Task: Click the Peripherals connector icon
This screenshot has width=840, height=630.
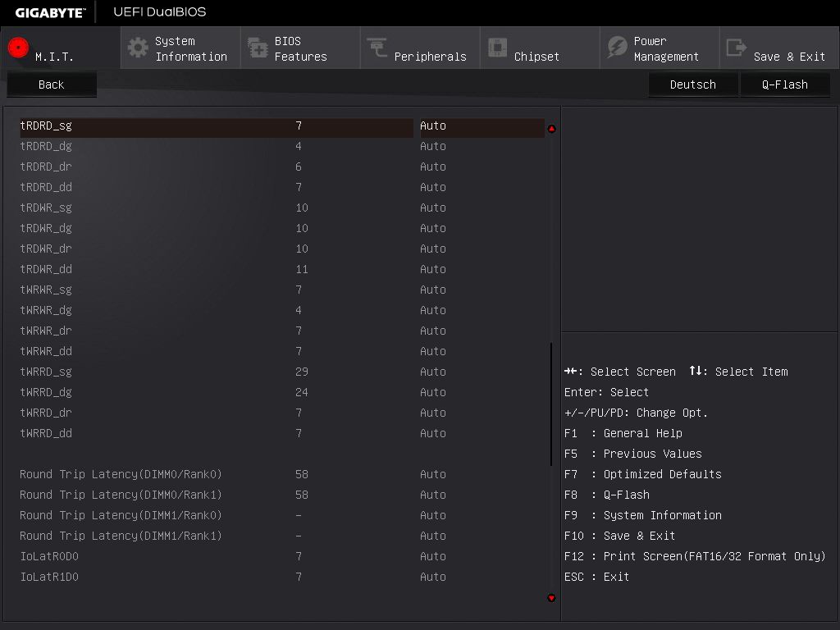Action: coord(377,47)
